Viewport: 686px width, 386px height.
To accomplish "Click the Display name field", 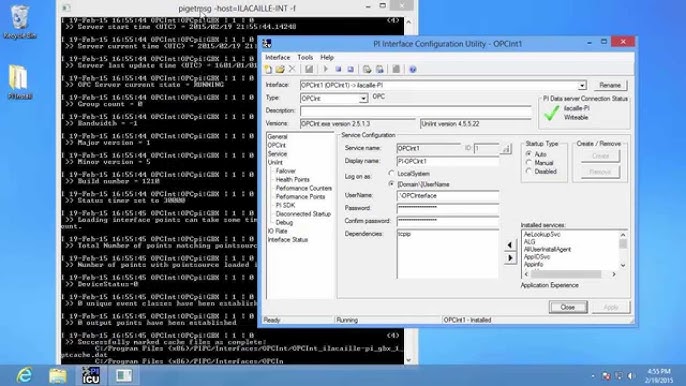I will (x=448, y=161).
